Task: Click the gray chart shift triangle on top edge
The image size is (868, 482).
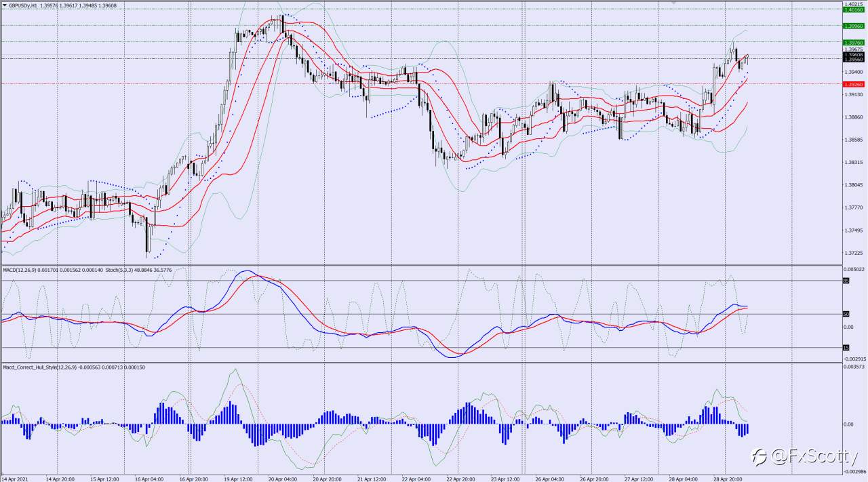Action: point(673,3)
